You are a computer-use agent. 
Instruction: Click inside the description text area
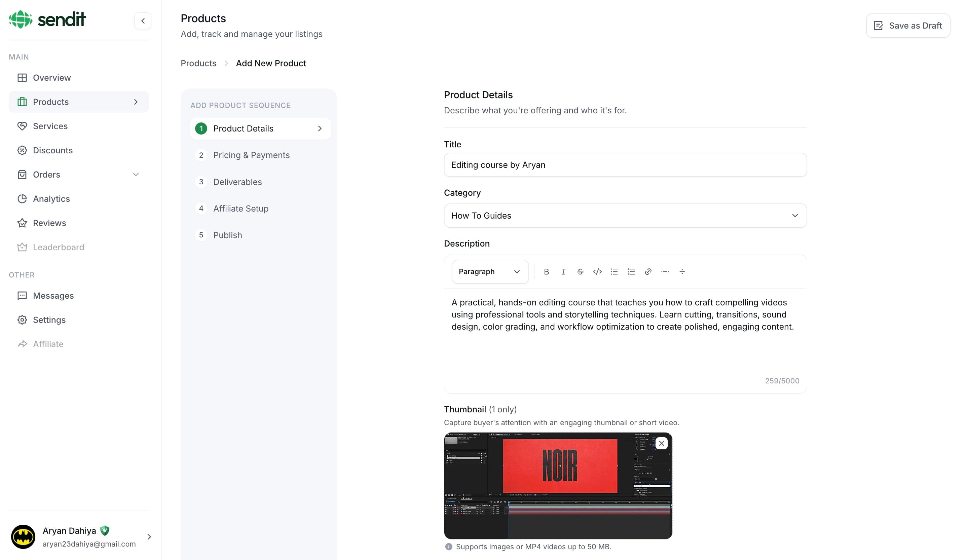click(x=626, y=334)
